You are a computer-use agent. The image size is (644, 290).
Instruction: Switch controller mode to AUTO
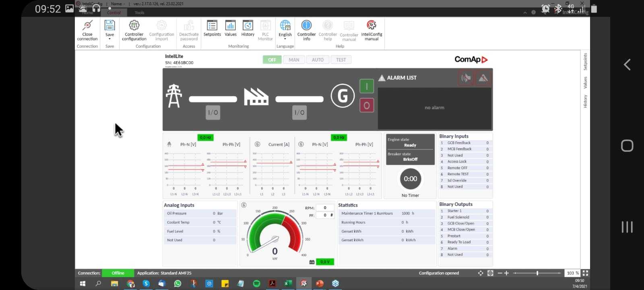318,60
